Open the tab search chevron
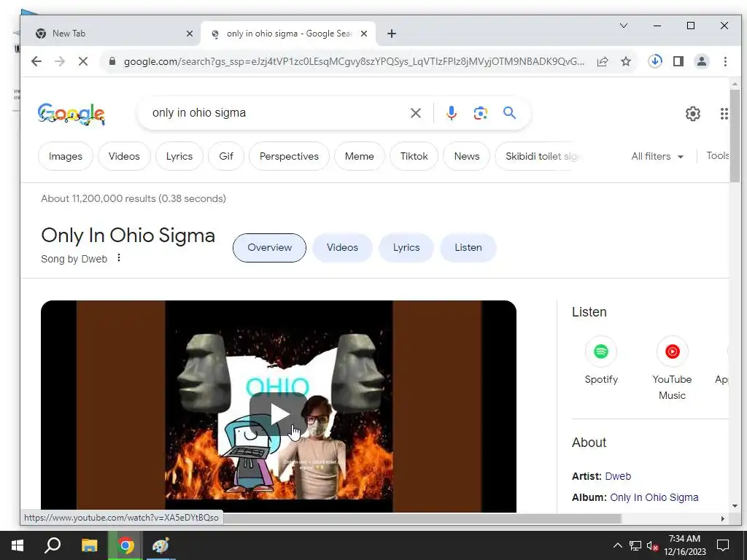747x560 pixels. click(x=624, y=26)
